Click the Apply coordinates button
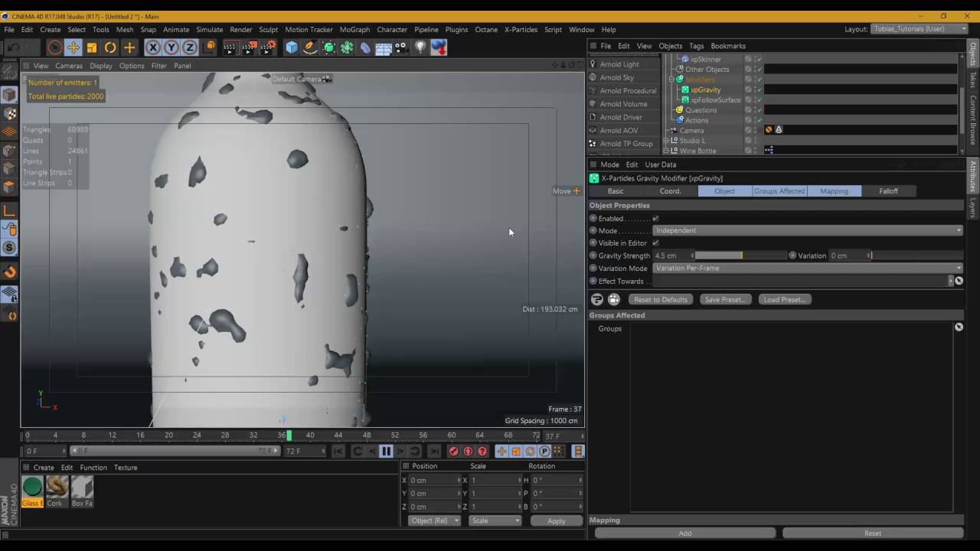The height and width of the screenshot is (551, 980). [557, 521]
